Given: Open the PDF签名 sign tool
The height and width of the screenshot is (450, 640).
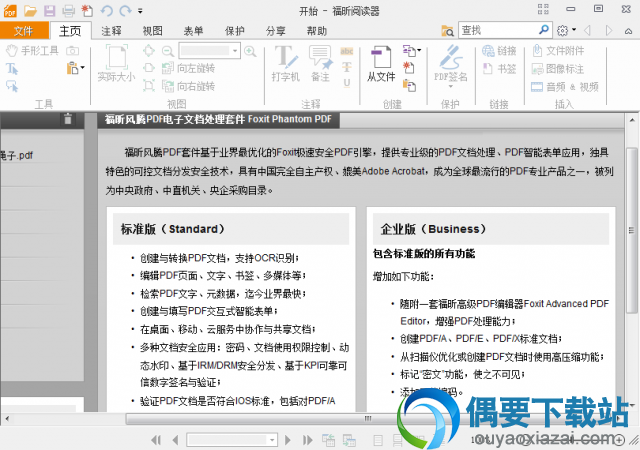Looking at the screenshot, I should [451, 65].
